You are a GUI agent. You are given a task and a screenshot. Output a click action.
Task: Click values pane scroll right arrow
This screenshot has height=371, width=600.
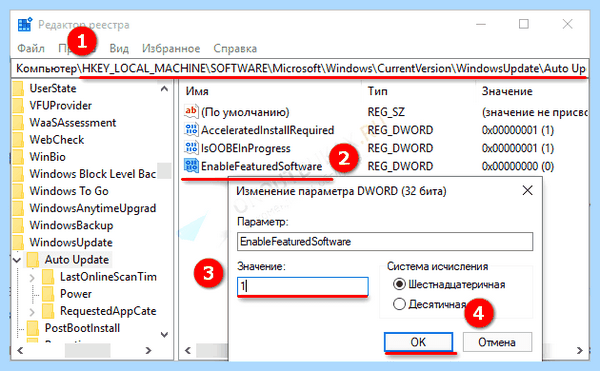(x=580, y=350)
